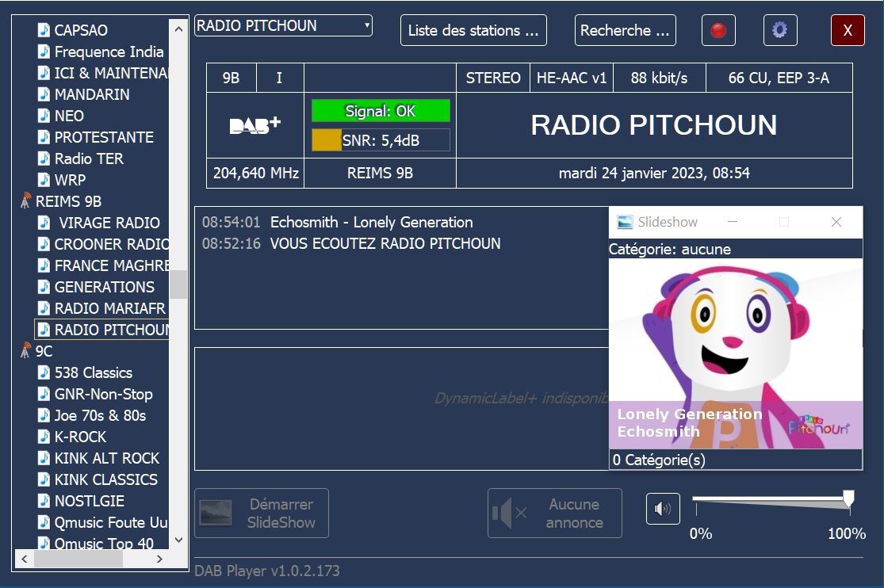Click the ICI & MAINTENANT station icon

[44, 73]
